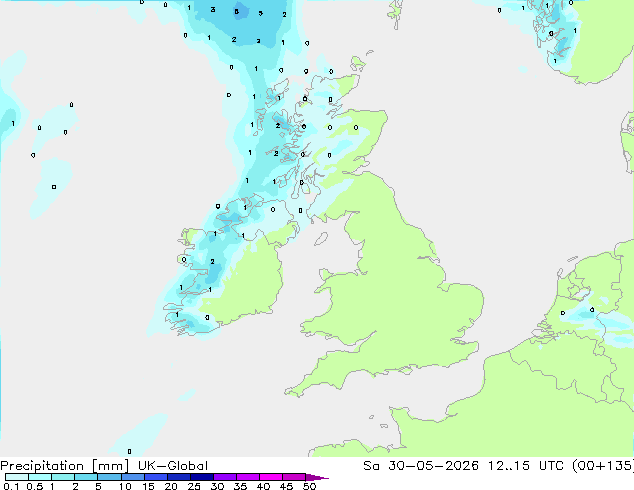Viewport: 634px width, 490px height.
Task: Click the 1–2 mm legend color swatch
Action: click(63, 477)
